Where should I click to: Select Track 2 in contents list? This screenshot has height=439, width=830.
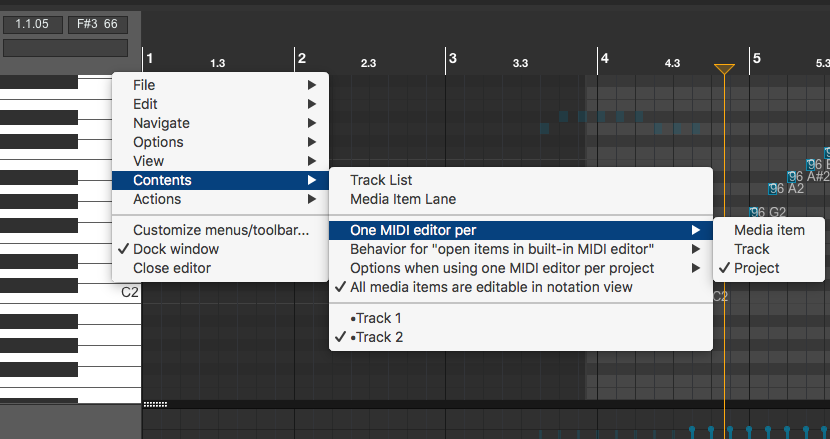377,337
